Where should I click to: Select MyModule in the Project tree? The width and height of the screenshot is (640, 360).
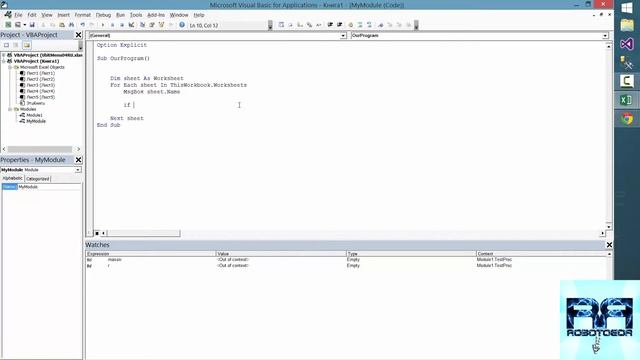coord(36,121)
